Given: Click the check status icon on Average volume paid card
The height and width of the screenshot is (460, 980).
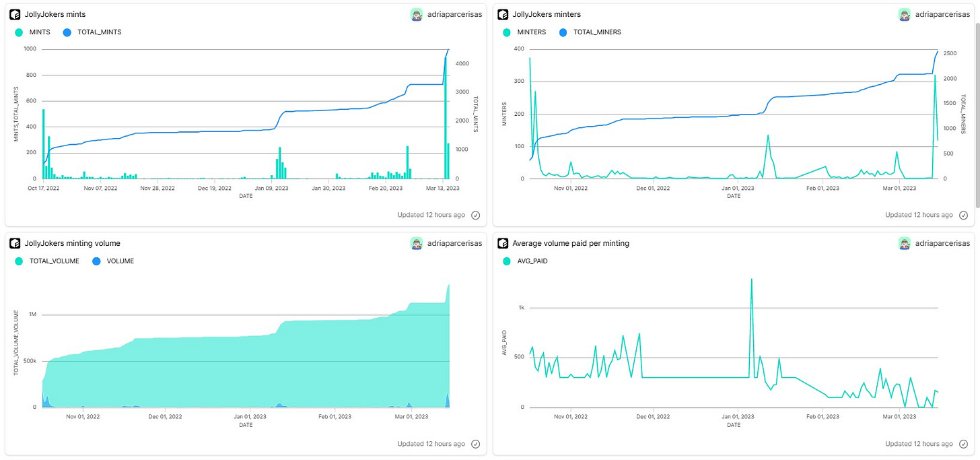Looking at the screenshot, I should tap(963, 444).
